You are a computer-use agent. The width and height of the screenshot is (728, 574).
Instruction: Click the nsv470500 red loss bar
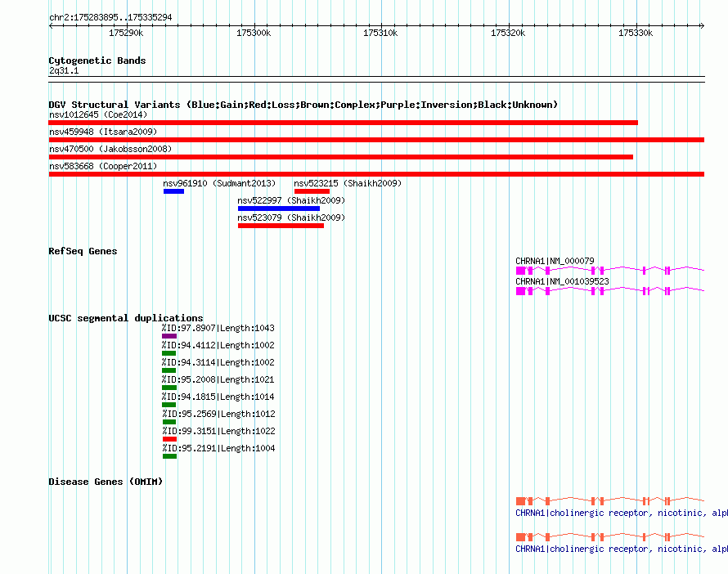[341, 157]
